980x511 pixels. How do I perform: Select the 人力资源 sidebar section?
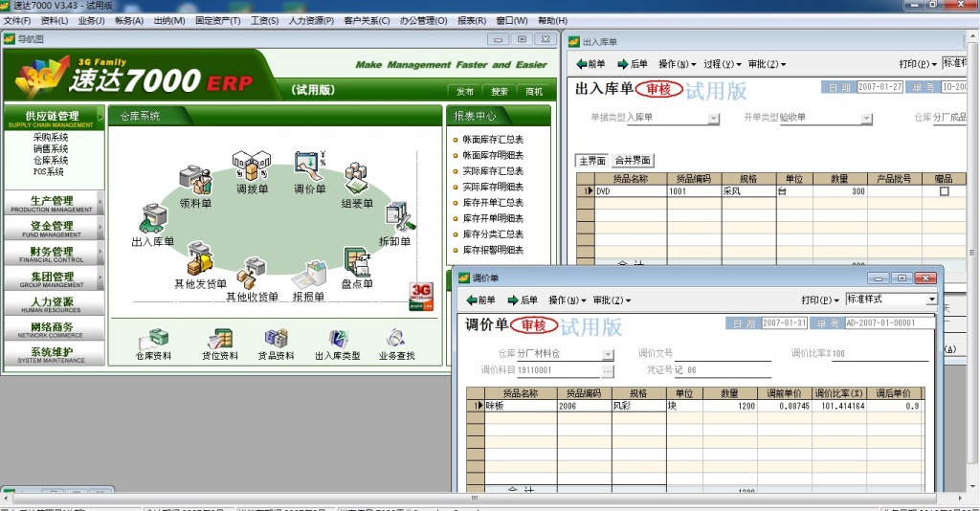[54, 303]
